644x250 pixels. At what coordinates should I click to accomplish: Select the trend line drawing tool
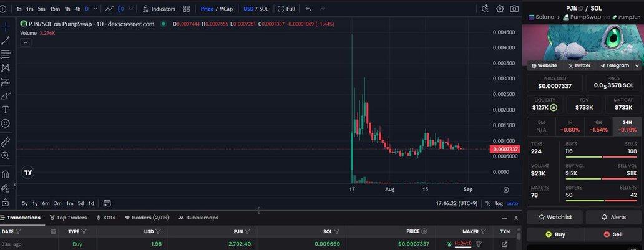(x=6, y=41)
